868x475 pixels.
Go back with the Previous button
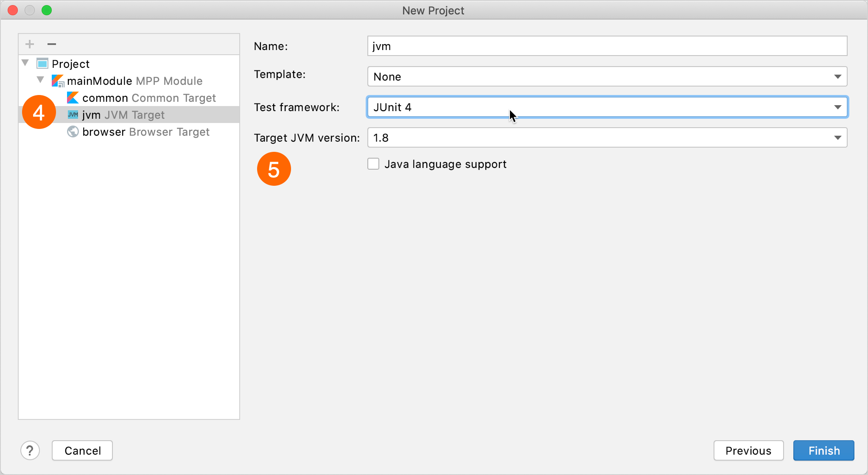tap(748, 450)
